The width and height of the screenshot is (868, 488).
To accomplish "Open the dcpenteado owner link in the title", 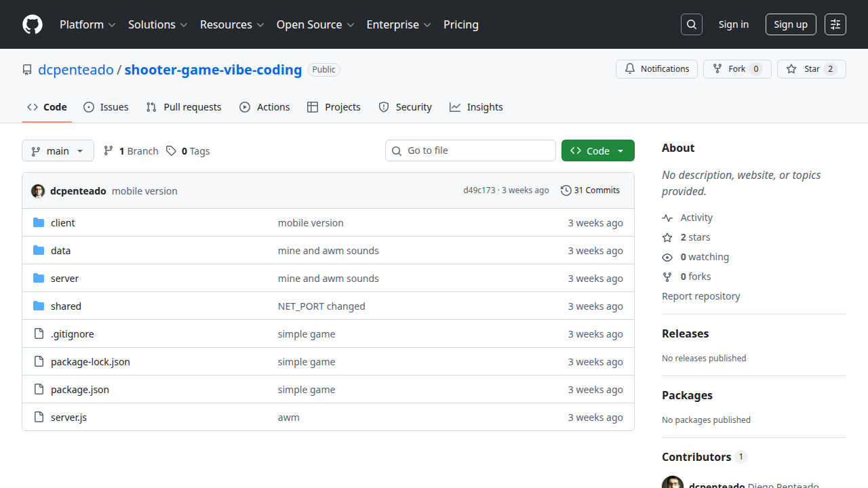I will pyautogui.click(x=76, y=70).
